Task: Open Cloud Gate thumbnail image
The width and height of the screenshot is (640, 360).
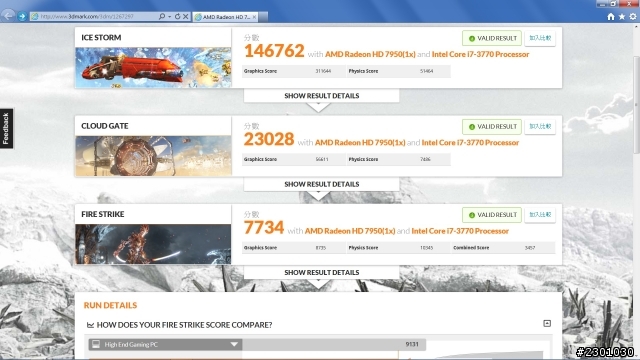Action: pyautogui.click(x=153, y=156)
